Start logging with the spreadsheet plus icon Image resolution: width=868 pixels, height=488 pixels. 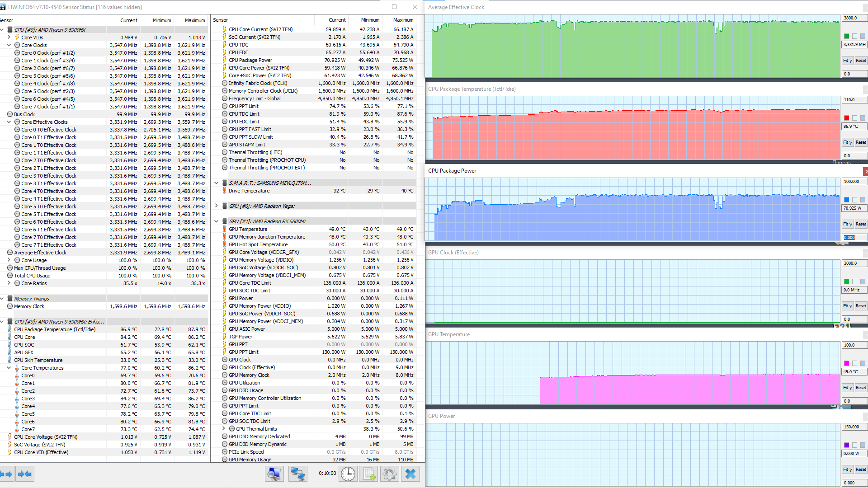[x=369, y=474]
